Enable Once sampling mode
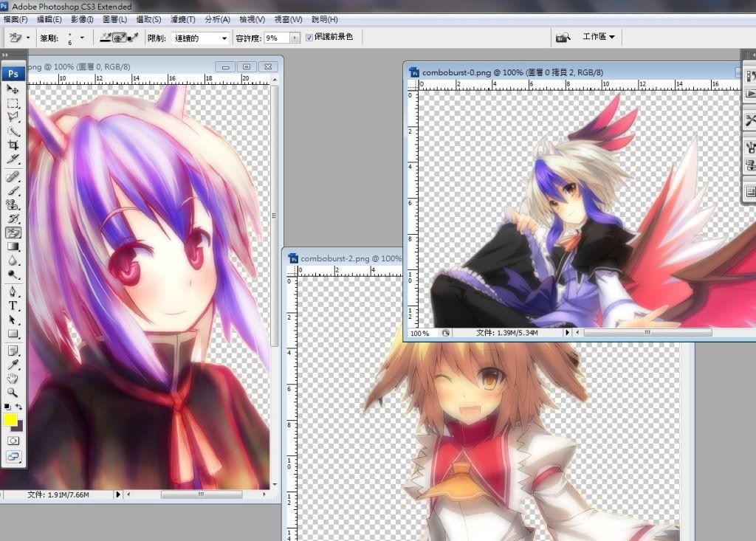The width and height of the screenshot is (756, 541). pos(119,37)
